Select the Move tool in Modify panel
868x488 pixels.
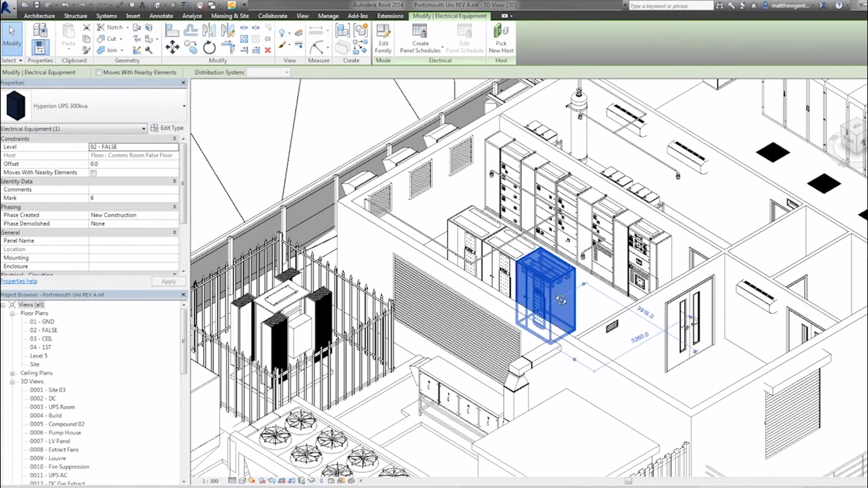(x=172, y=47)
